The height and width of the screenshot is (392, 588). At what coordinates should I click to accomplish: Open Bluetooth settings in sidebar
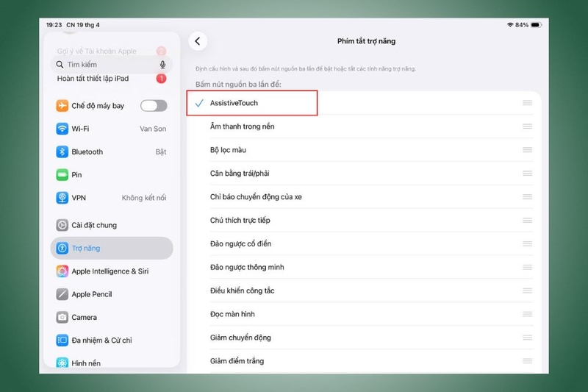coord(112,152)
